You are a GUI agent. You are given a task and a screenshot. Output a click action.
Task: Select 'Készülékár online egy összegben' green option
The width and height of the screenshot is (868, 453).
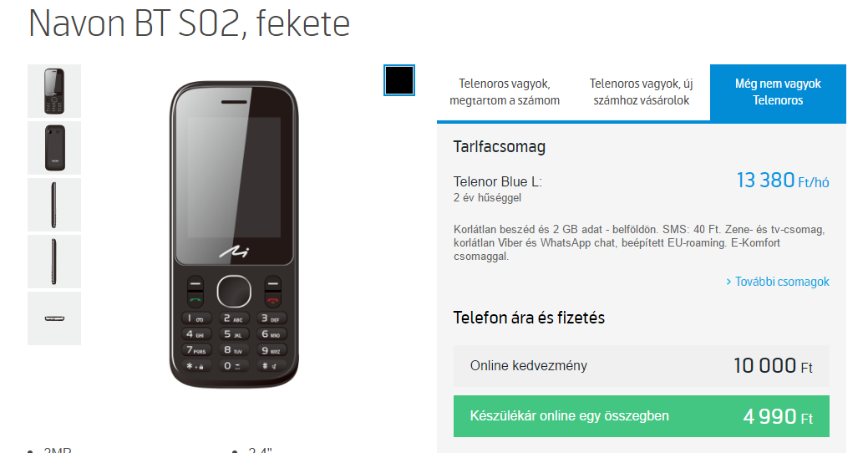[641, 416]
